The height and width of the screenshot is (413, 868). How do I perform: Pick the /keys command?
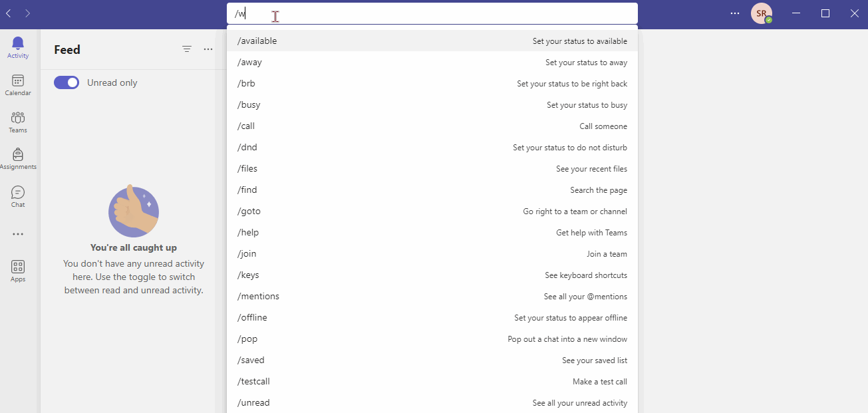[x=432, y=275]
